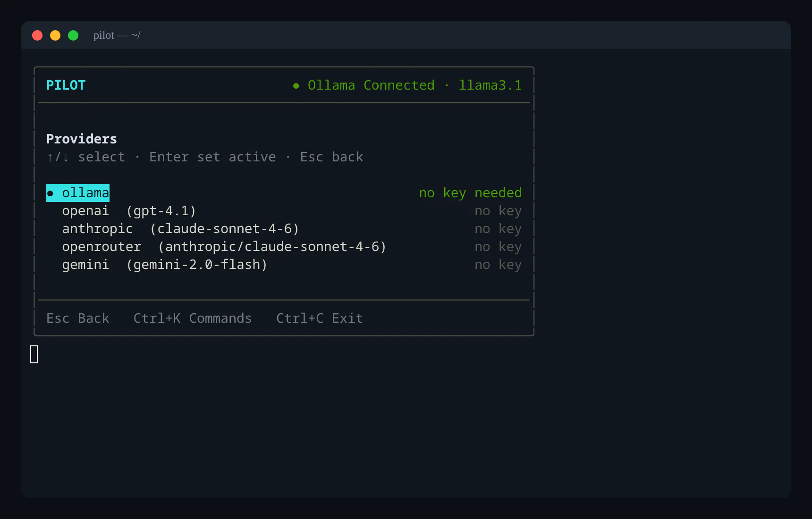812x519 pixels.
Task: Close the terminal window with the red button
Action: pos(37,35)
